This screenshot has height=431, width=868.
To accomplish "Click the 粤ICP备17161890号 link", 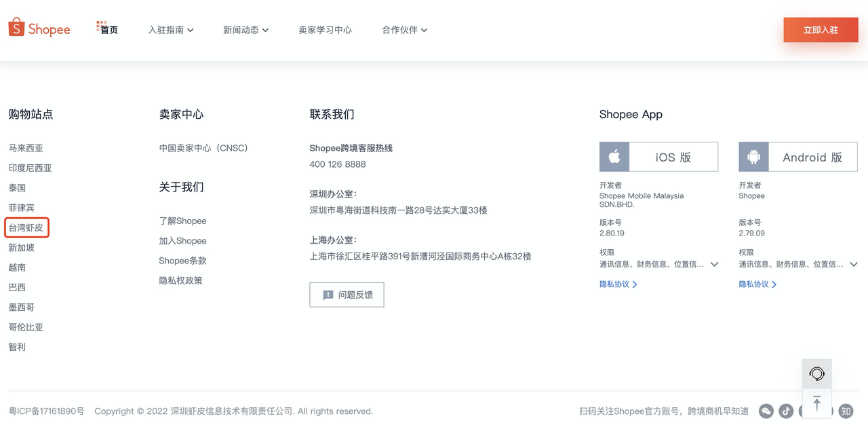I will tap(46, 411).
